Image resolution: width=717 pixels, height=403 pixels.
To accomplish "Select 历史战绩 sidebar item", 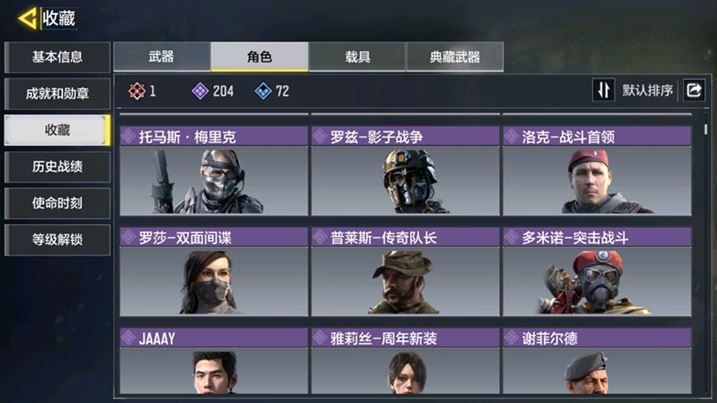I will tap(57, 167).
